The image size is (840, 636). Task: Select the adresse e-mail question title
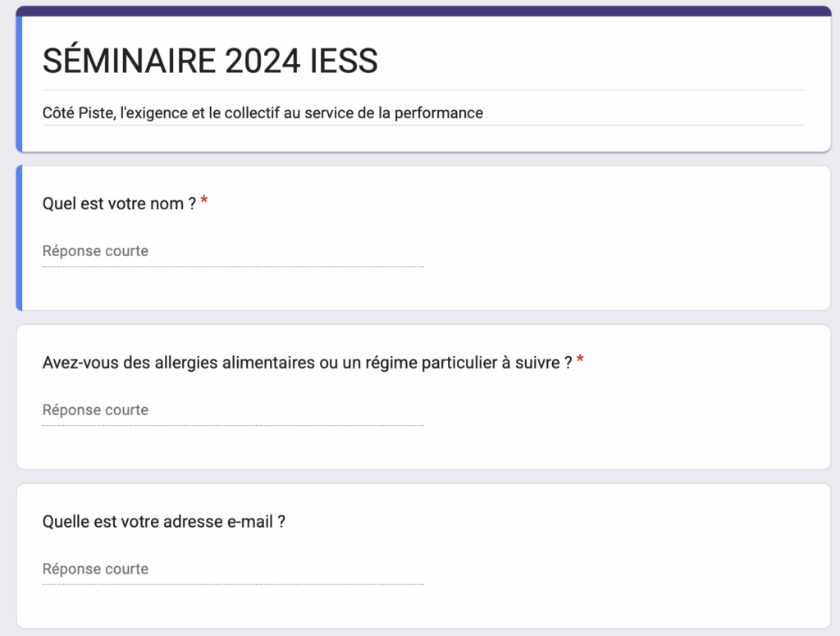(164, 521)
